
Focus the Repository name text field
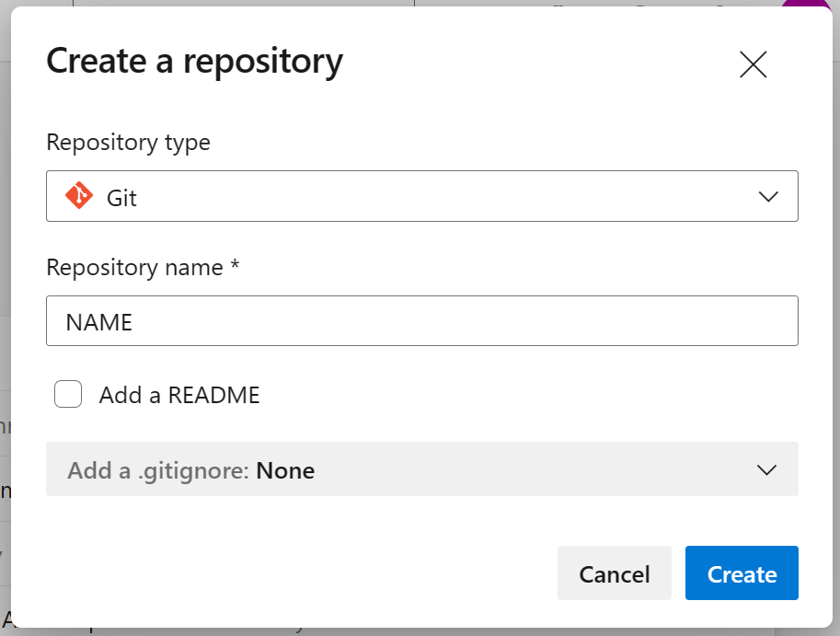click(x=421, y=321)
